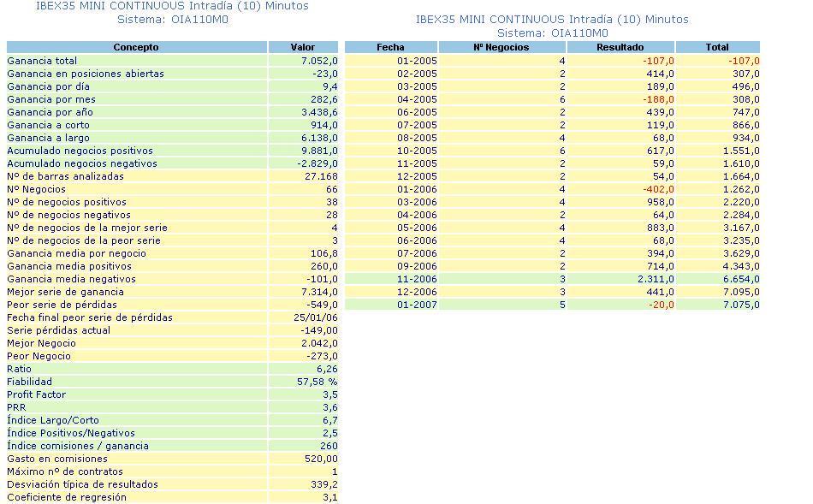Click the 'Índice Positivos/Negativos' label
813x504 pixels.
(70, 433)
